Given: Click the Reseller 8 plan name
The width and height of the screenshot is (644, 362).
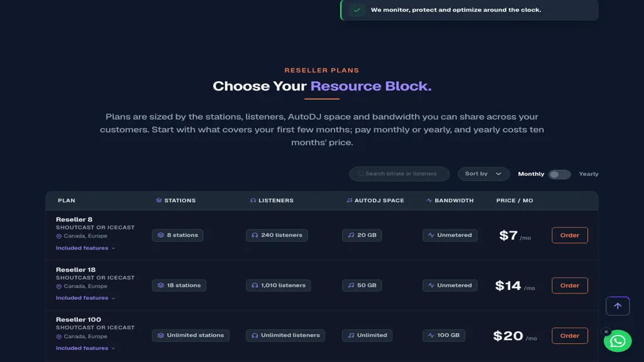Looking at the screenshot, I should coord(74,219).
